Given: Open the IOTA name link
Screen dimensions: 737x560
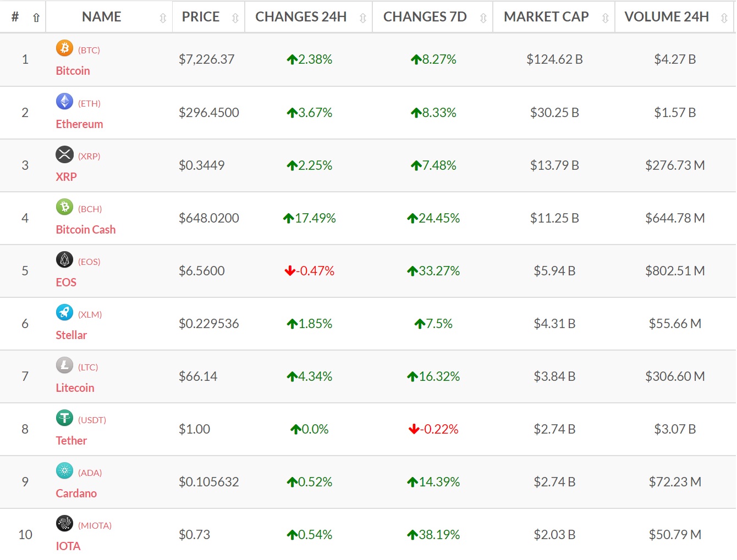Looking at the screenshot, I should (68, 546).
